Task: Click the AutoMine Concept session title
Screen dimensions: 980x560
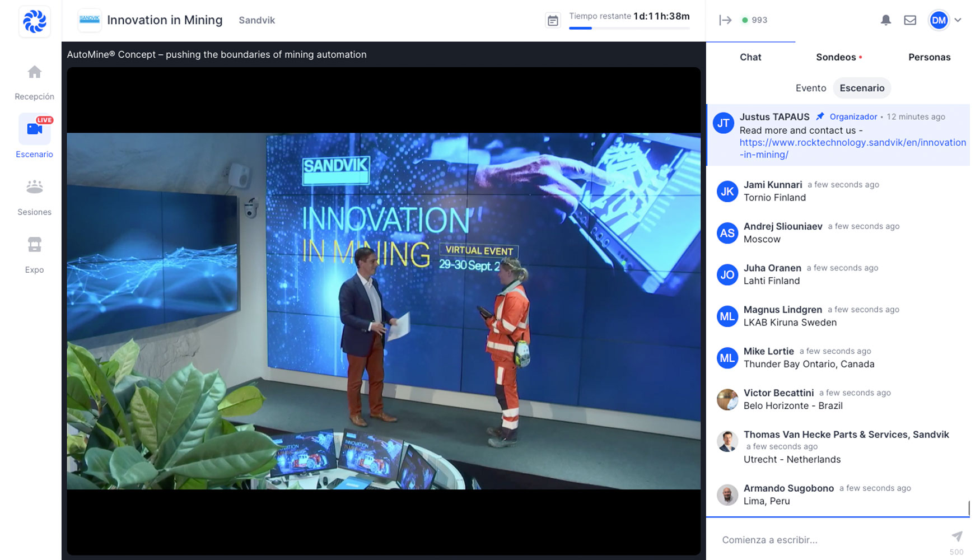Action: click(217, 54)
